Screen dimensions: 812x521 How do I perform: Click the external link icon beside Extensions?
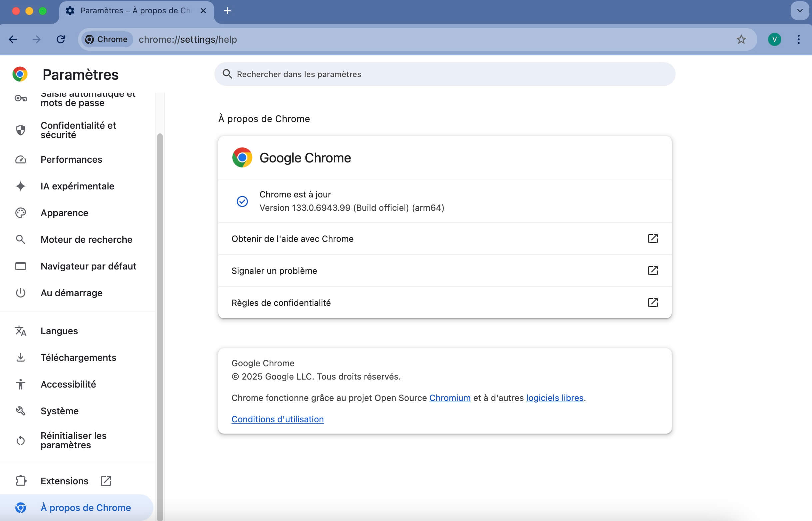coord(106,481)
